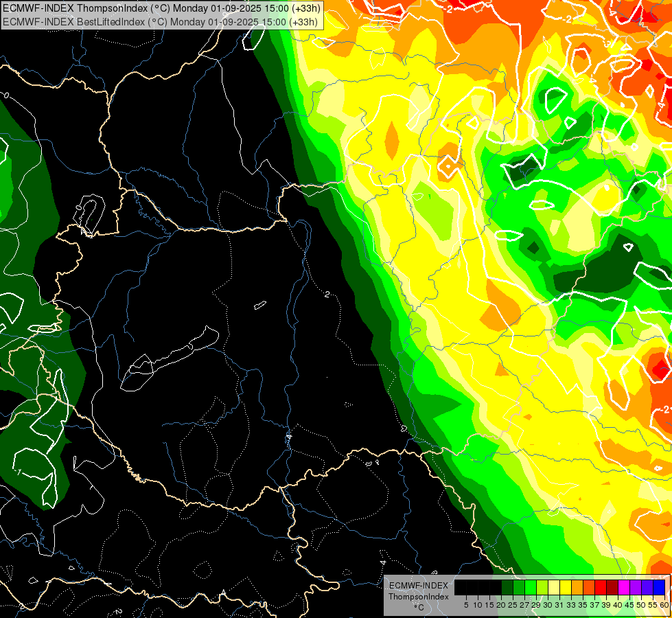Click the °C unit label in the legend
Screen dimensions: 672x618
(x=419, y=607)
